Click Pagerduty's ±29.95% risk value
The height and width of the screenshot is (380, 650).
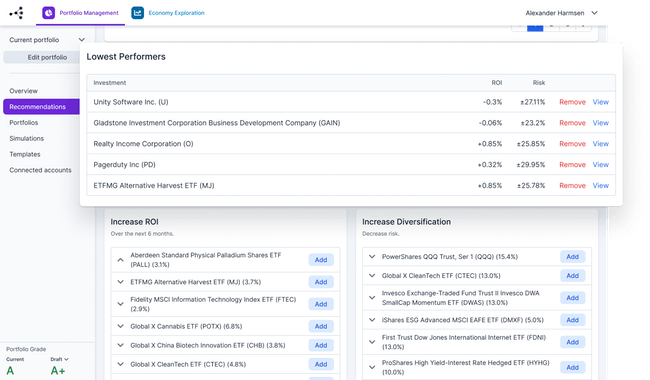pyautogui.click(x=531, y=165)
